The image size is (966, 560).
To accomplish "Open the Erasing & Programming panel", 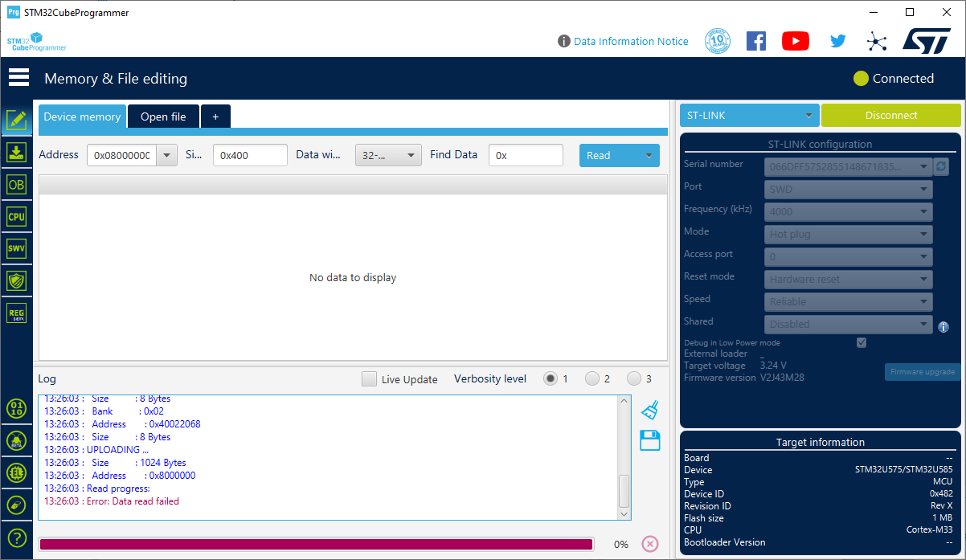I will point(17,152).
